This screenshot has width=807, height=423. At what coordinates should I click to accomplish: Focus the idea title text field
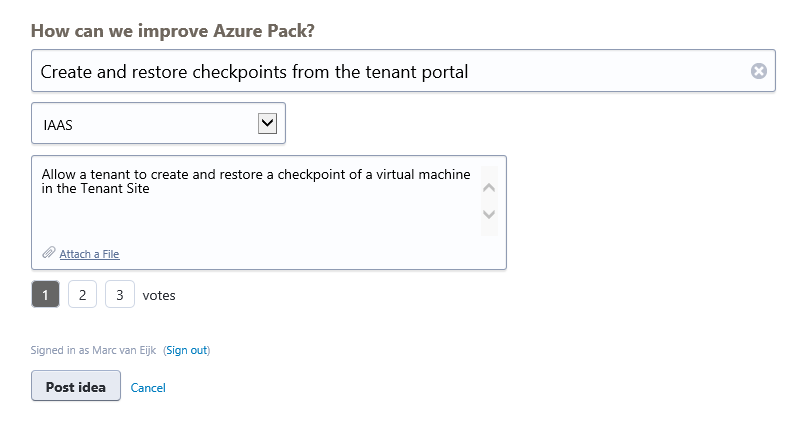point(390,71)
